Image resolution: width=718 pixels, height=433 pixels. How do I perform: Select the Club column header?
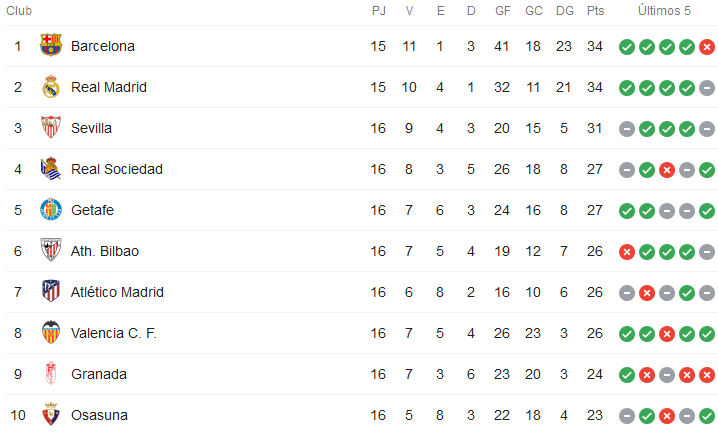click(19, 11)
